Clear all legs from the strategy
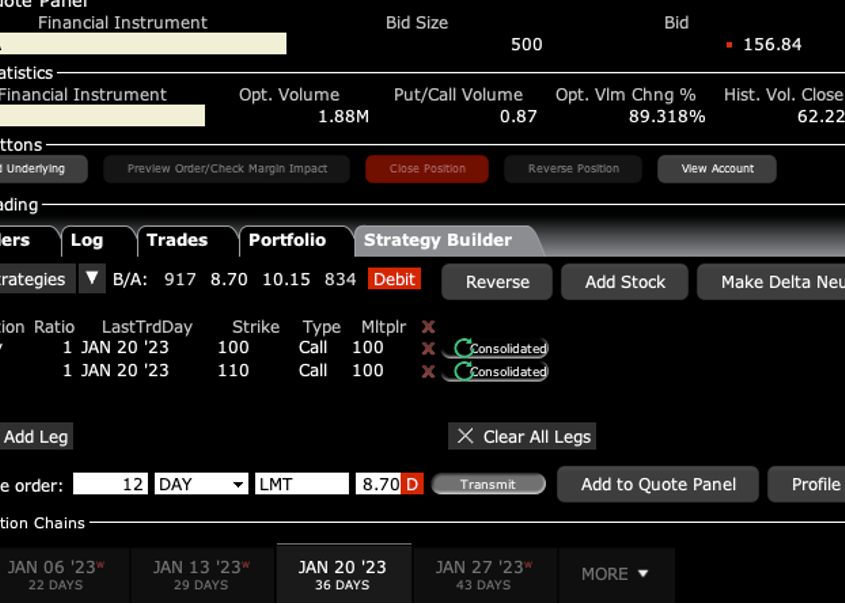 524,436
